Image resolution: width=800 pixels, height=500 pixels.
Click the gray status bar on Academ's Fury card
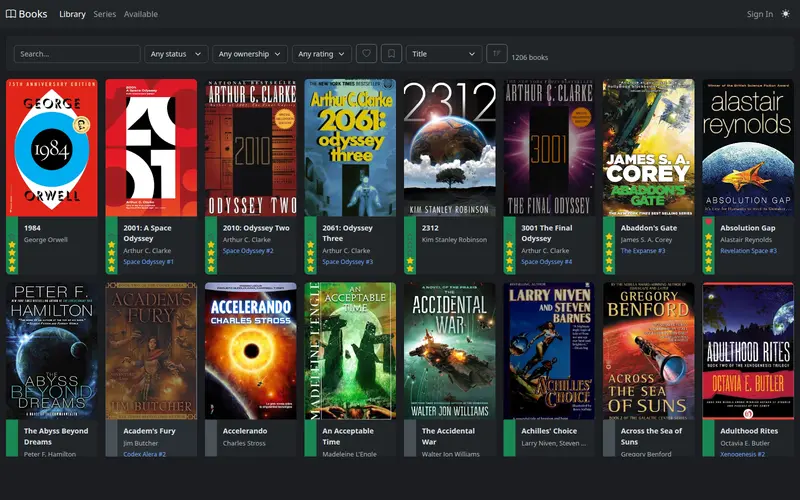tap(111, 438)
